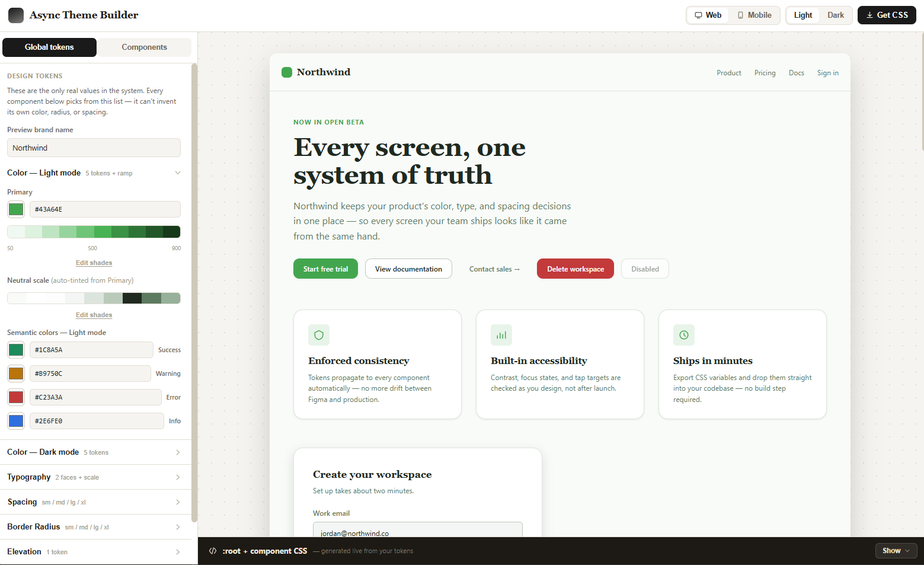Click the View documentation button
Image resolution: width=924 pixels, height=565 pixels.
coord(408,269)
